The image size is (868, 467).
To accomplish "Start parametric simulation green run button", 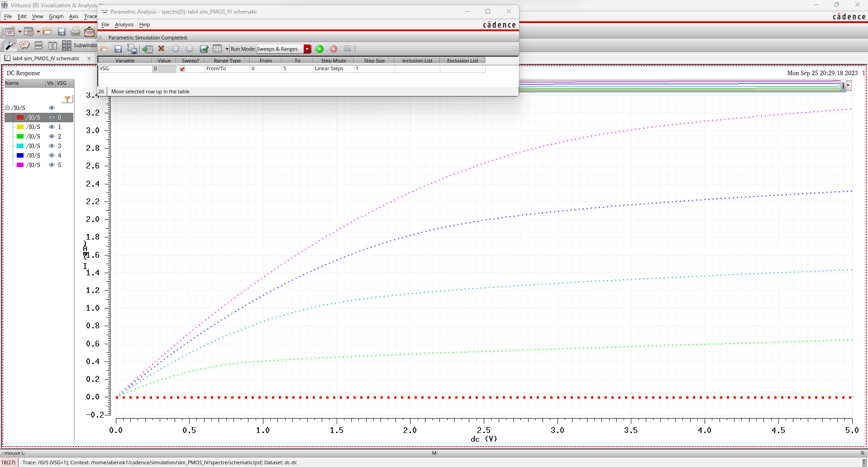I will tap(320, 49).
